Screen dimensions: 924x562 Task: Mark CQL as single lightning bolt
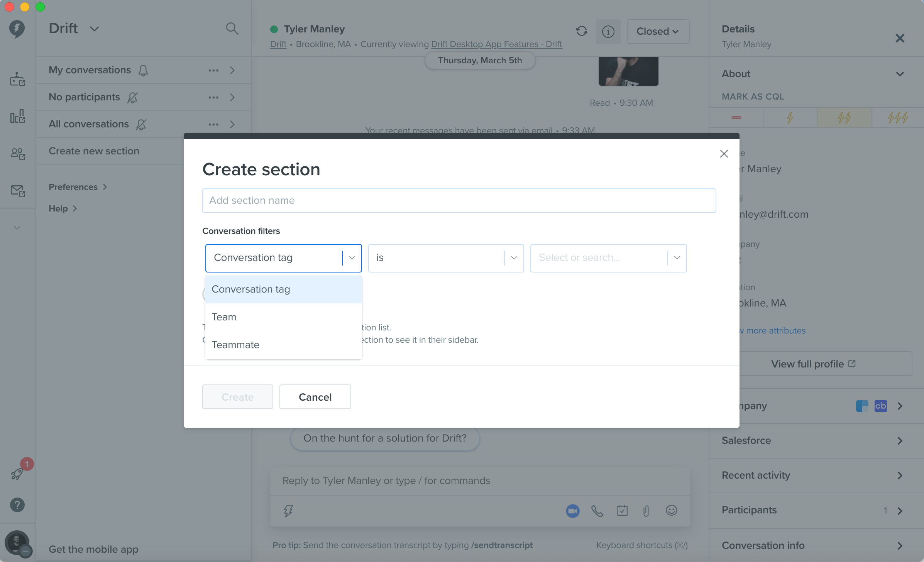tap(790, 117)
